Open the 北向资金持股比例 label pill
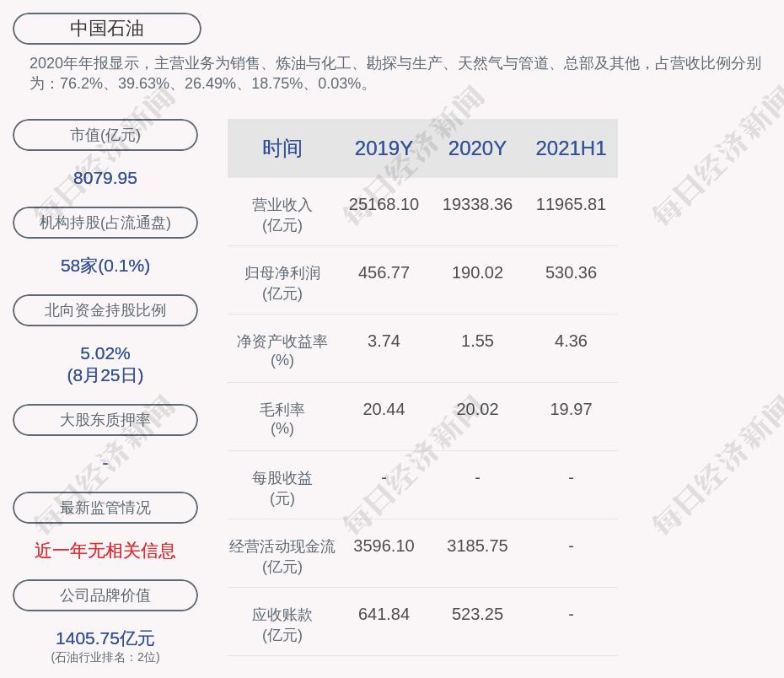Viewport: 784px width, 678px height. (105, 310)
